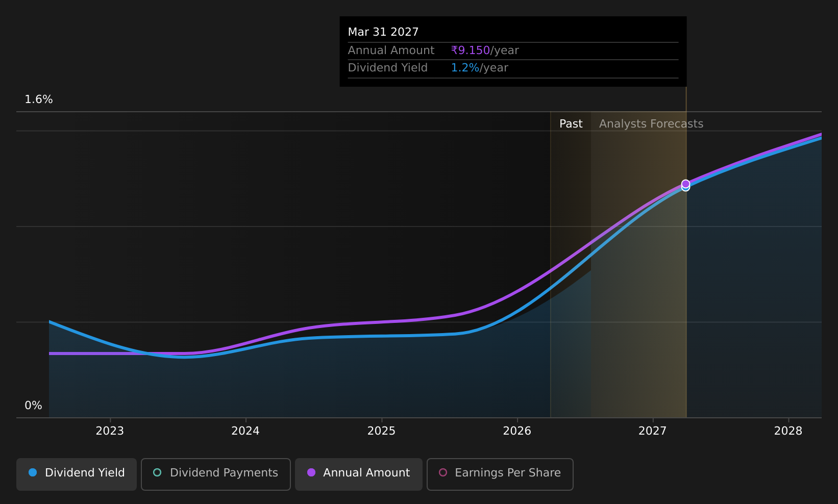Click the Past region label

click(571, 124)
